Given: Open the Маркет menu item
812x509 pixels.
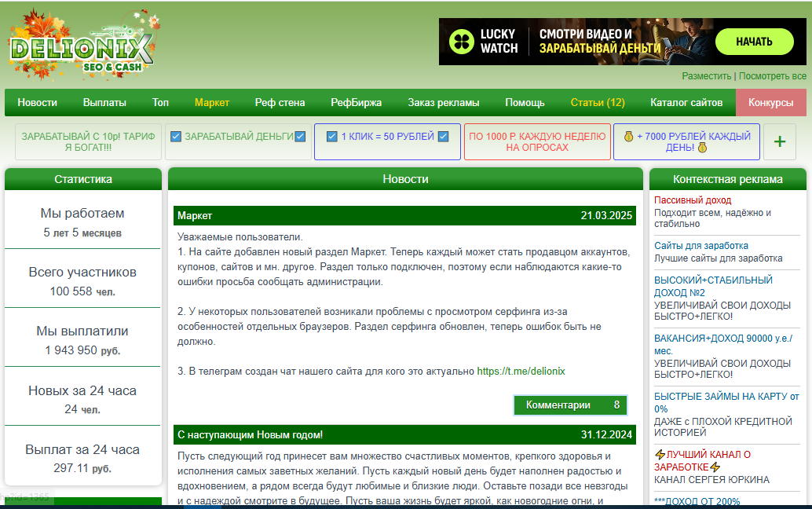Looking at the screenshot, I should pyautogui.click(x=212, y=103).
